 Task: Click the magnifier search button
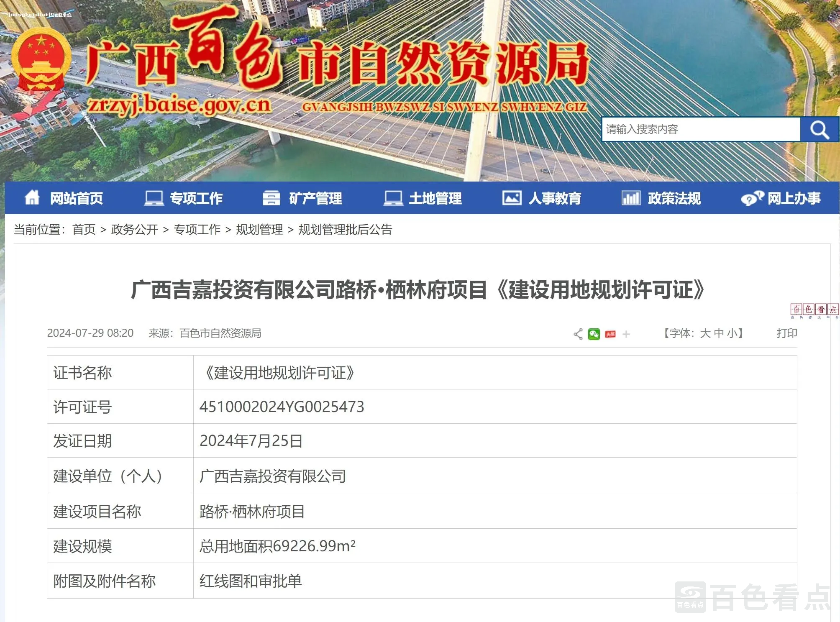[x=819, y=130]
